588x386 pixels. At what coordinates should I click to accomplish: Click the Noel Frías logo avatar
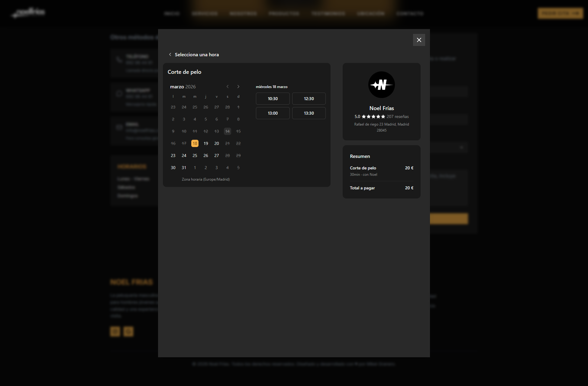(x=381, y=85)
